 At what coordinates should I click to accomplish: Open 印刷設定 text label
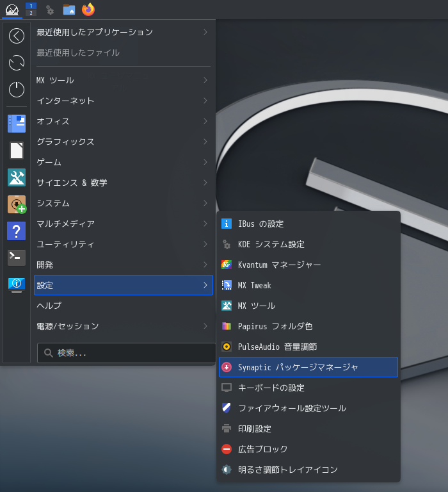click(x=255, y=429)
